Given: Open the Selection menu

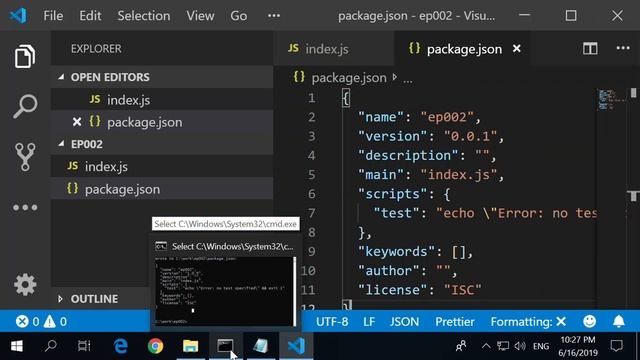Looking at the screenshot, I should [144, 16].
